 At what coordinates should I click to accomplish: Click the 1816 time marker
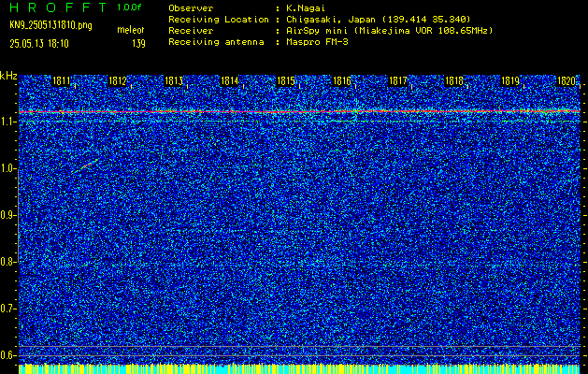point(341,81)
